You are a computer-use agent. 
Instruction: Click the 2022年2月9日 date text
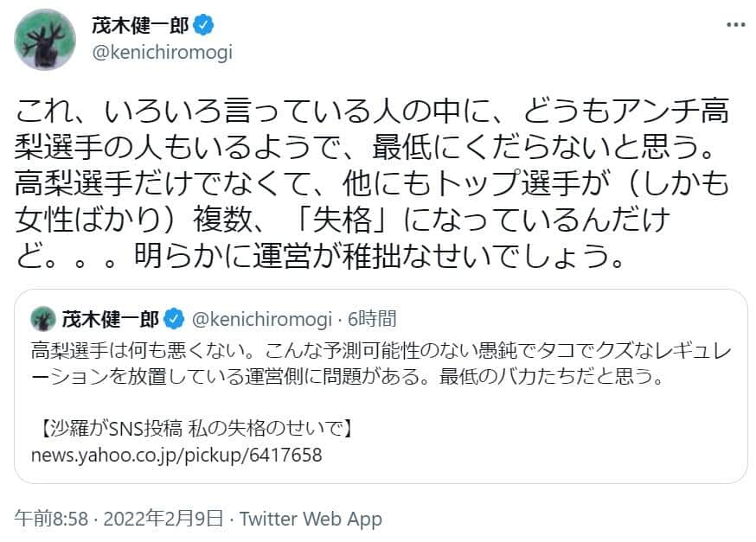click(x=164, y=519)
